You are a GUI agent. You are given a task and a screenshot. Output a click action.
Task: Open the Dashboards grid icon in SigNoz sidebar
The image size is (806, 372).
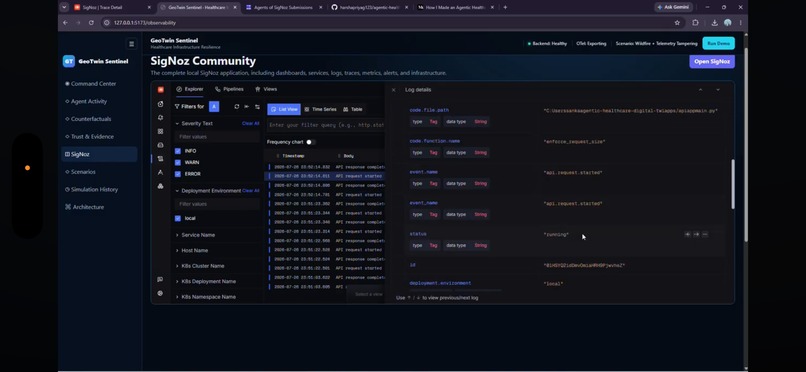160,132
